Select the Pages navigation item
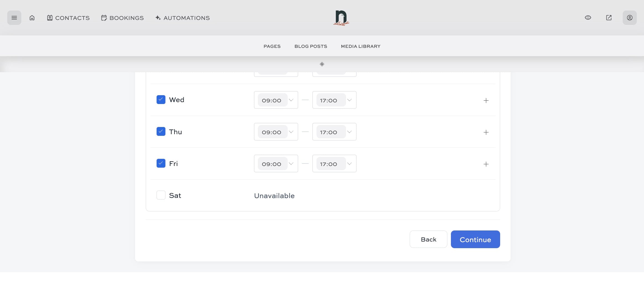 coord(272,46)
